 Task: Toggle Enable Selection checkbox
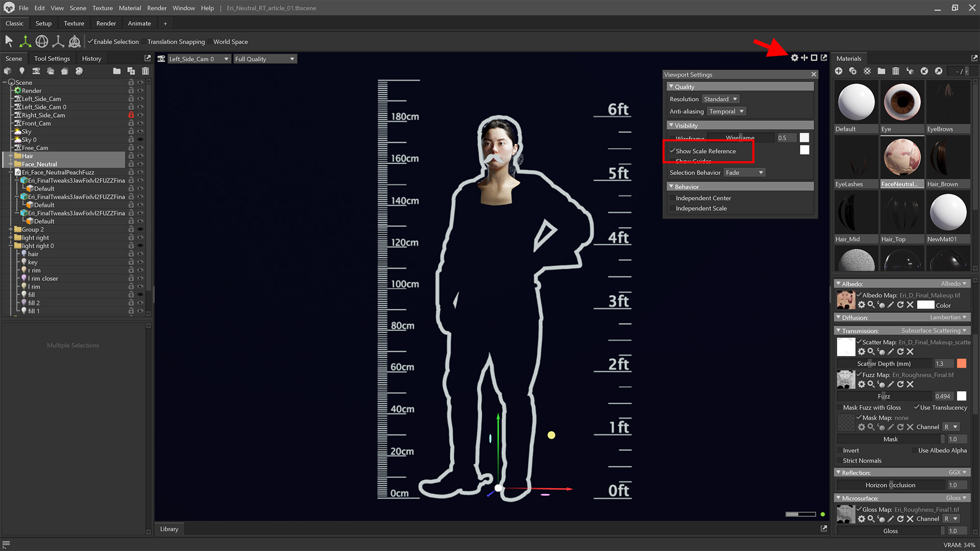pyautogui.click(x=90, y=41)
